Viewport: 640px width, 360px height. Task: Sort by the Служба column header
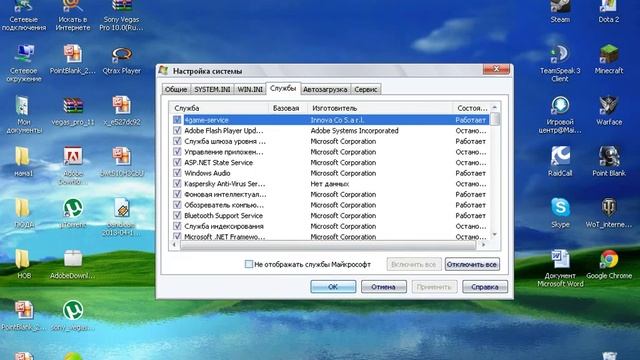(x=220, y=108)
